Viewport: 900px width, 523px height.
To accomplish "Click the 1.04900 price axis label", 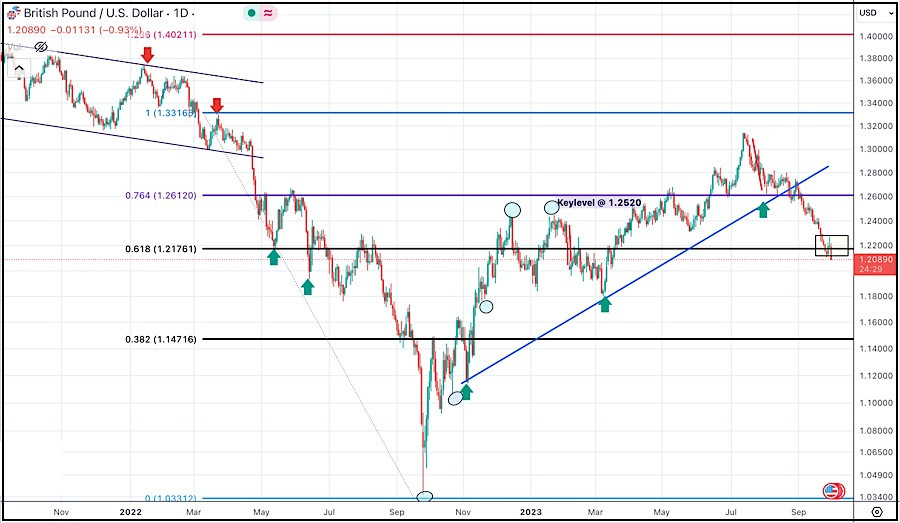I will [876, 475].
